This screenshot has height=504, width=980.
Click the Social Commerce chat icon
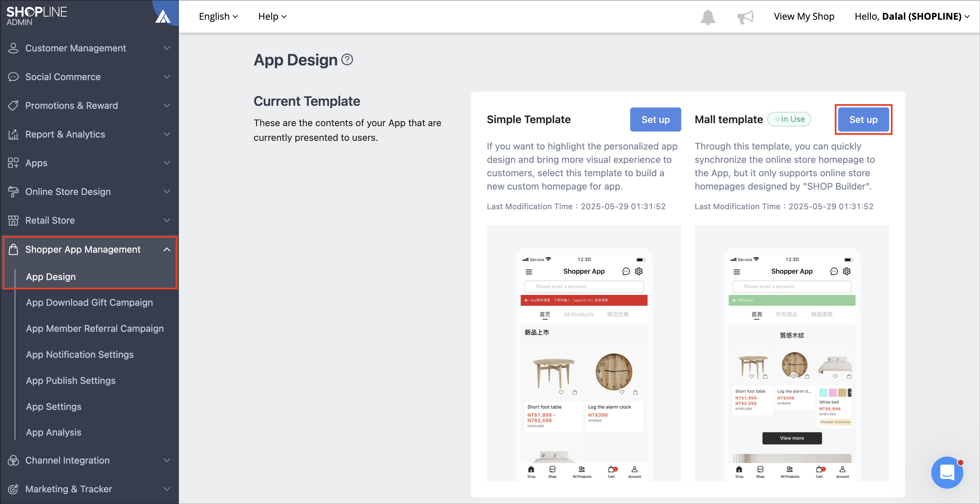13,77
